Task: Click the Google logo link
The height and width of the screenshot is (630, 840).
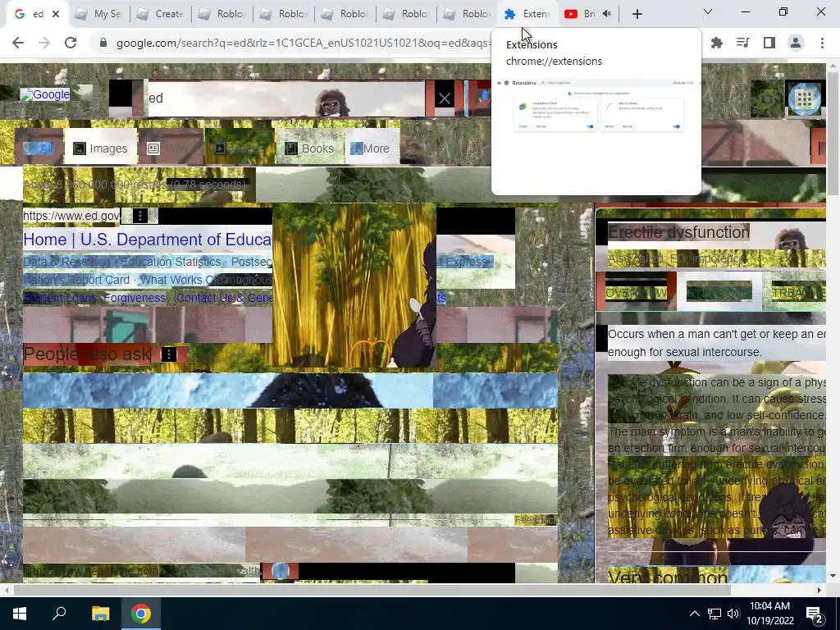Action: click(x=45, y=95)
